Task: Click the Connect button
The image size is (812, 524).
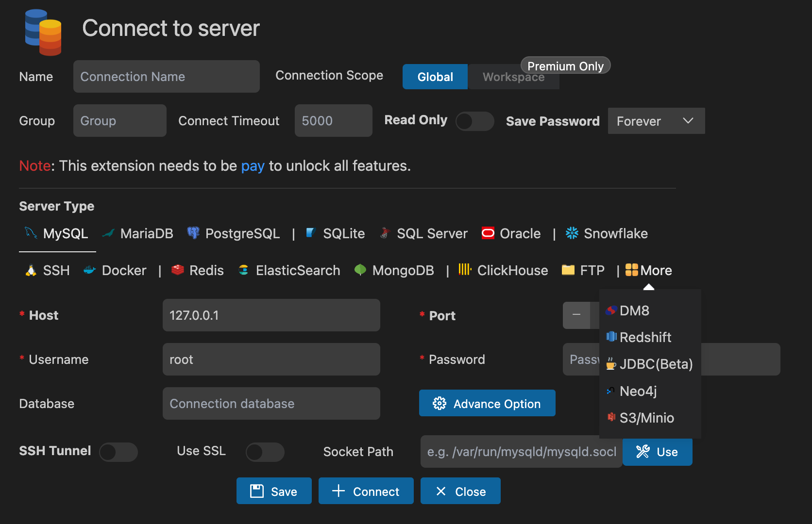Action: pos(366,491)
